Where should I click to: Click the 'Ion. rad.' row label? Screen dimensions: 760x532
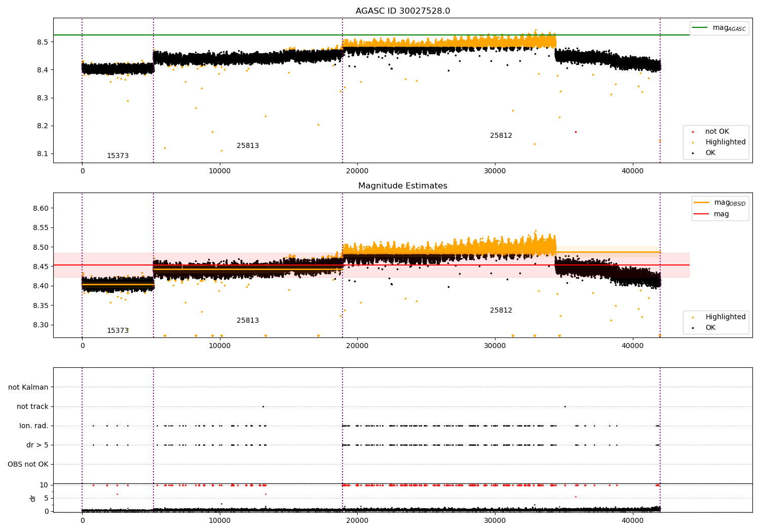pyautogui.click(x=34, y=426)
